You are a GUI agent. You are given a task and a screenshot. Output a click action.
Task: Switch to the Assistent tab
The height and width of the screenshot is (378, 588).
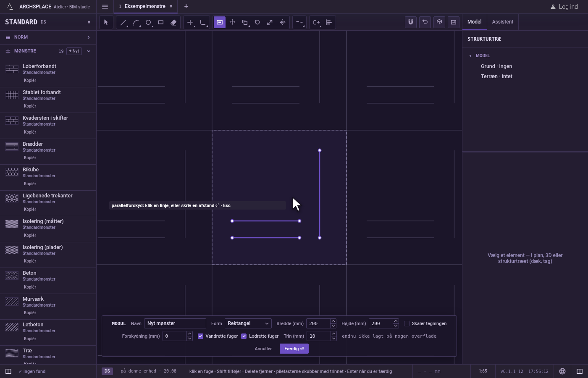coord(503,22)
